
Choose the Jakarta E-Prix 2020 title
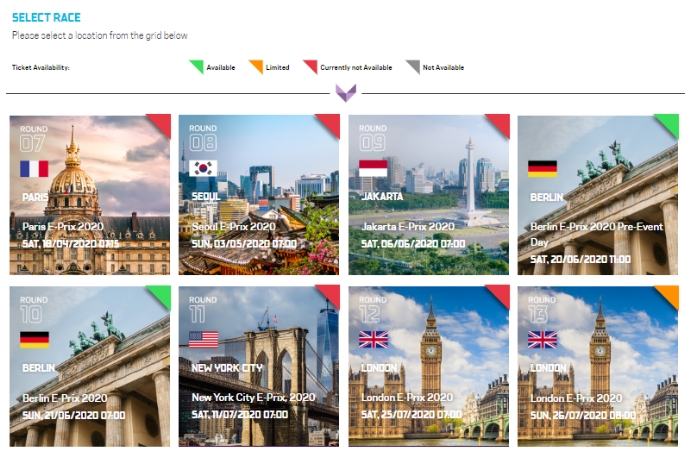[407, 227]
